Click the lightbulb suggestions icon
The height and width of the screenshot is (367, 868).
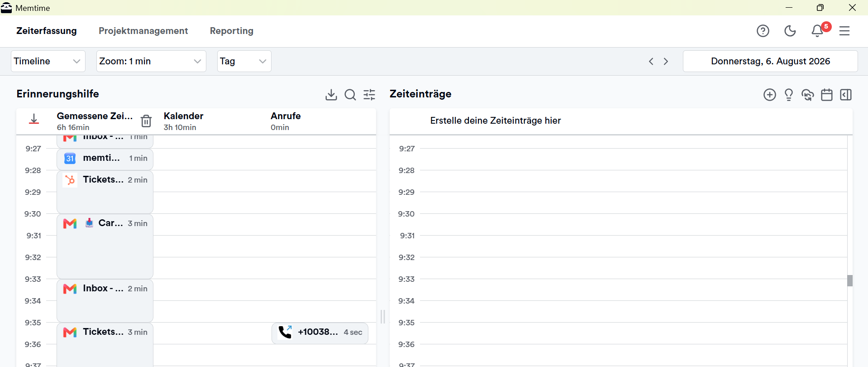[x=789, y=95]
